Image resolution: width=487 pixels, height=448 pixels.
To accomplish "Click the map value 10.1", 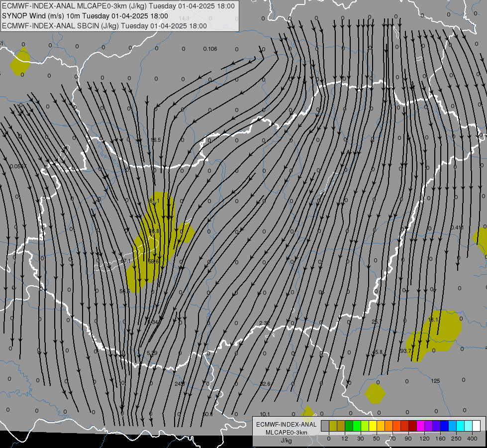I will (x=265, y=415).
